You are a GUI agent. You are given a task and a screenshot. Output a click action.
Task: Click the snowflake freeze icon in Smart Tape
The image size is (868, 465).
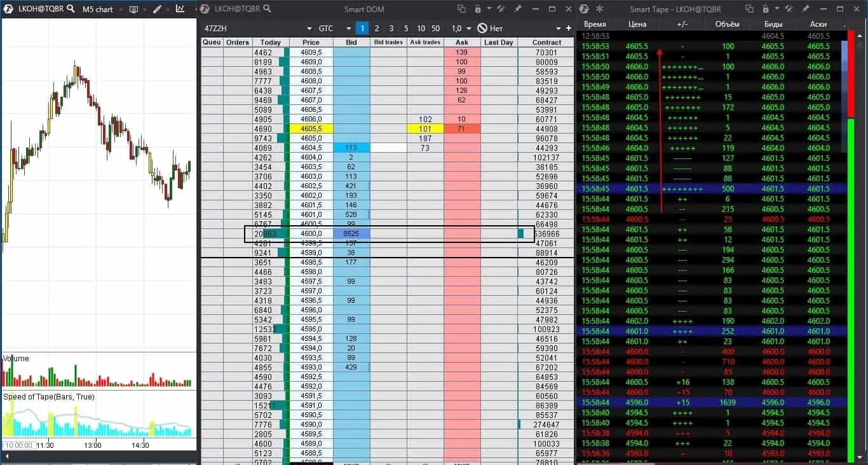[x=599, y=9]
